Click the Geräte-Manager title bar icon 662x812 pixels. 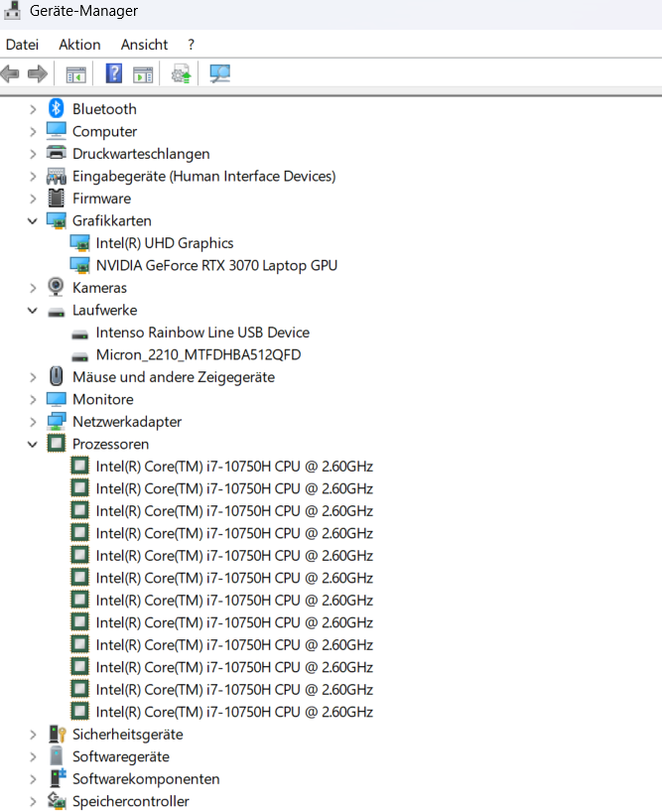(x=12, y=10)
